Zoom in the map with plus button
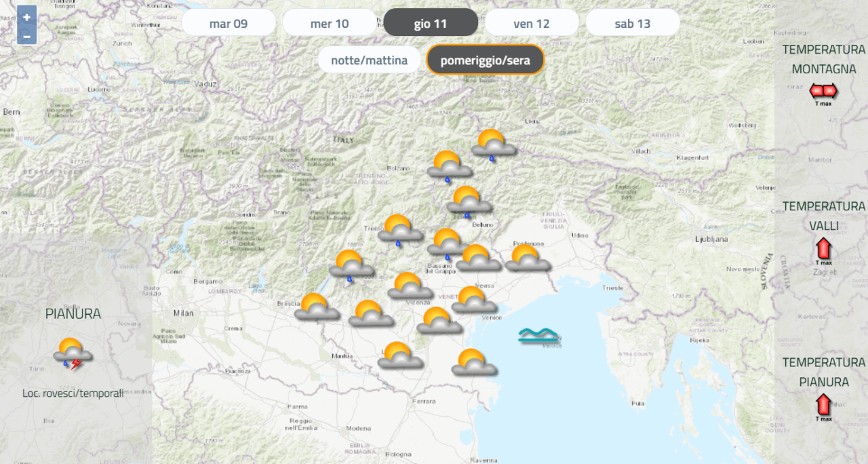868x464 pixels. click(x=26, y=17)
